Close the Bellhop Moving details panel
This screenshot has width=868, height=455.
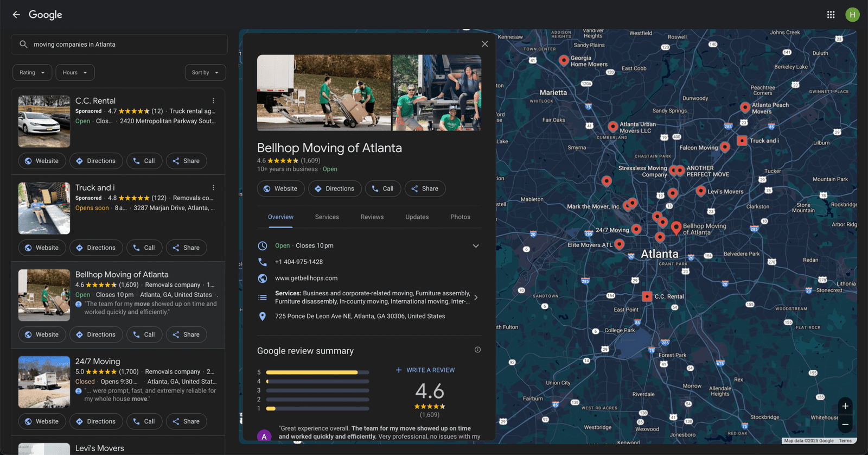tap(485, 44)
